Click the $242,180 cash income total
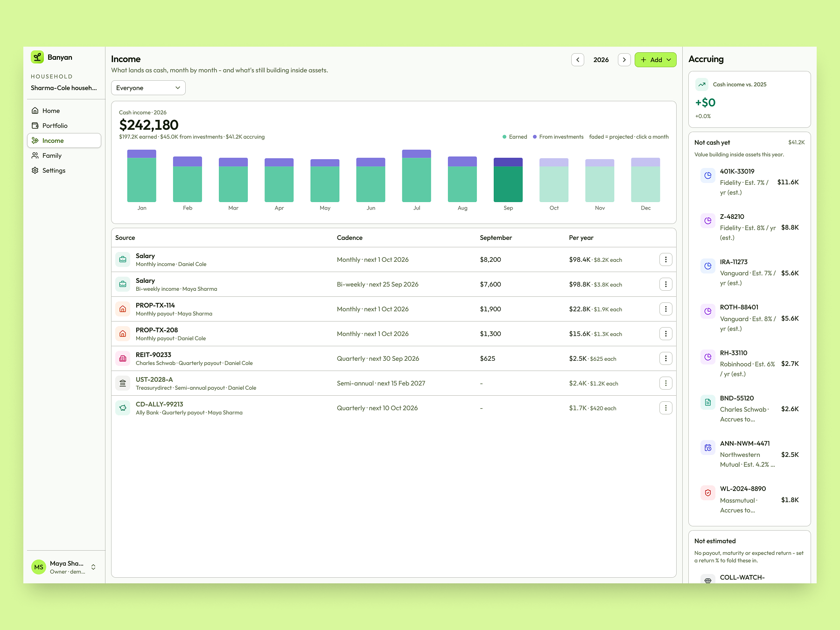The image size is (840, 630). pyautogui.click(x=149, y=125)
